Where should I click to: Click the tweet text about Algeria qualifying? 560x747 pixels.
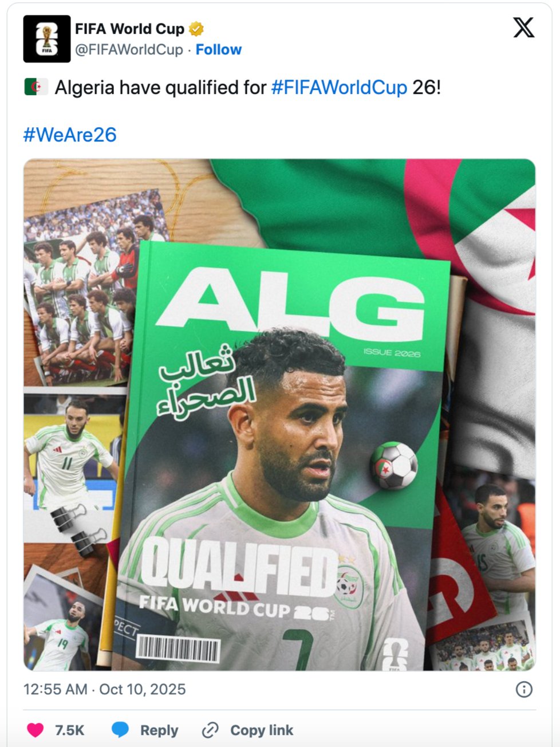click(232, 88)
